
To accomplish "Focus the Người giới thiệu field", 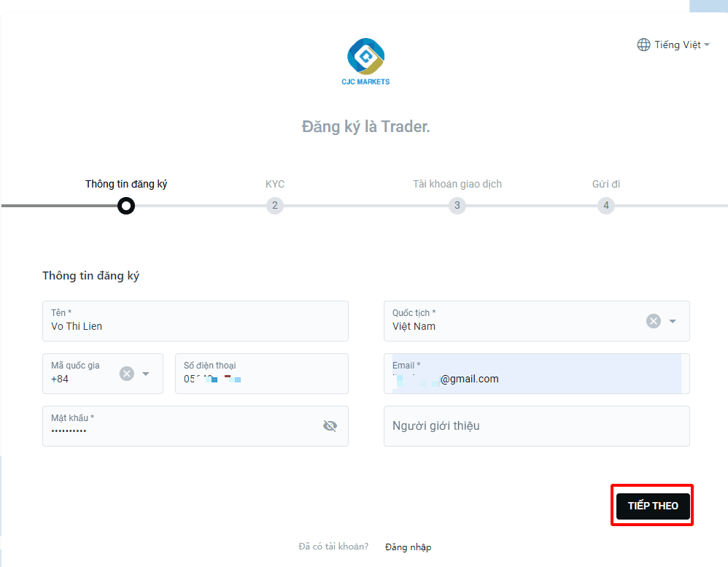I will pos(537,426).
